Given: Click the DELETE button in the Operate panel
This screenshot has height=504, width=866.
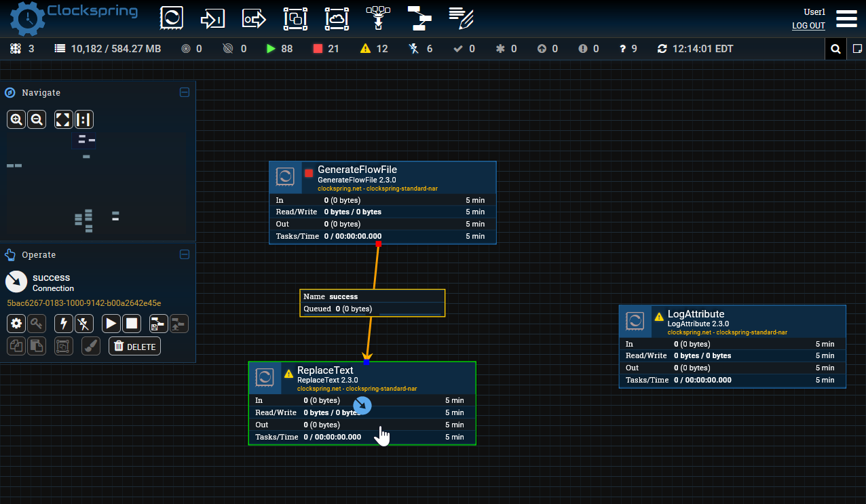Looking at the screenshot, I should click(134, 346).
